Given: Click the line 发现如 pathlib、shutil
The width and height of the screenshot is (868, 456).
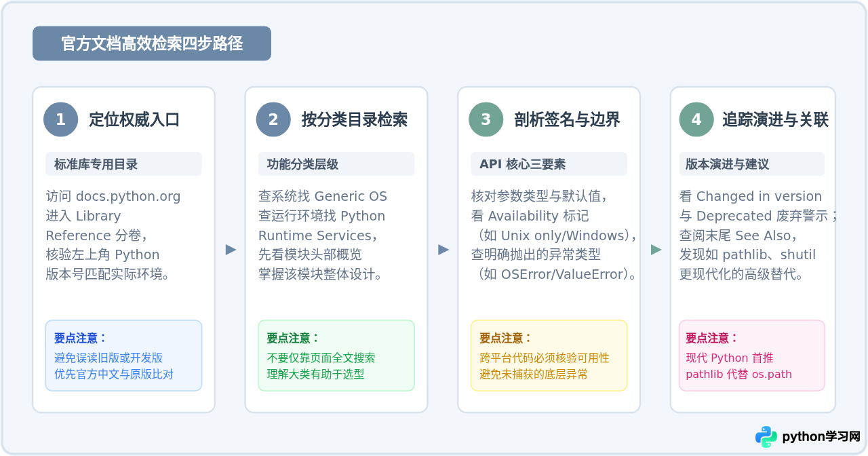Looking at the screenshot, I should (x=747, y=255).
